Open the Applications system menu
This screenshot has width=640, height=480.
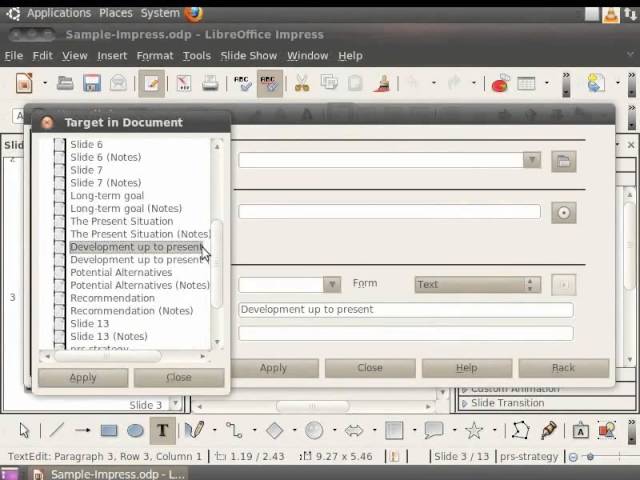click(59, 13)
